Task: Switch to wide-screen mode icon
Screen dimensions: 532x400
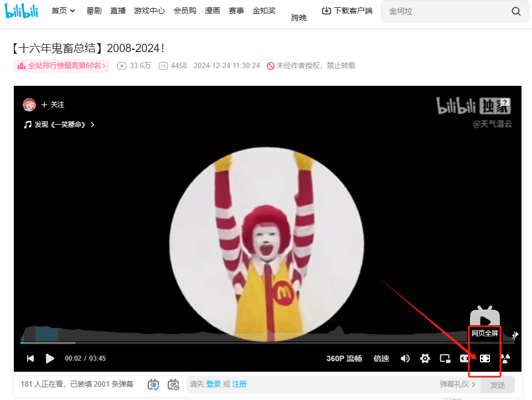Action: (x=464, y=358)
